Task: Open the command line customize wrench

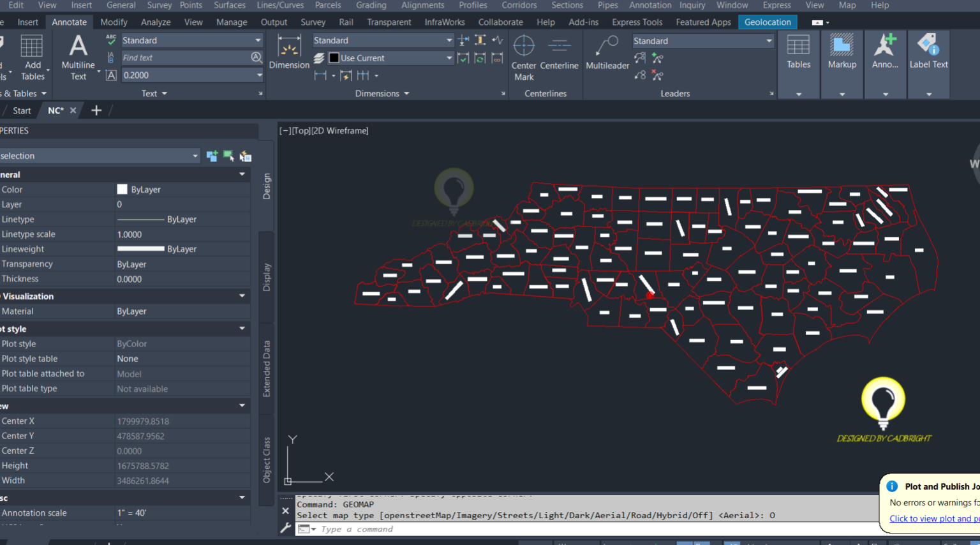Action: click(285, 528)
